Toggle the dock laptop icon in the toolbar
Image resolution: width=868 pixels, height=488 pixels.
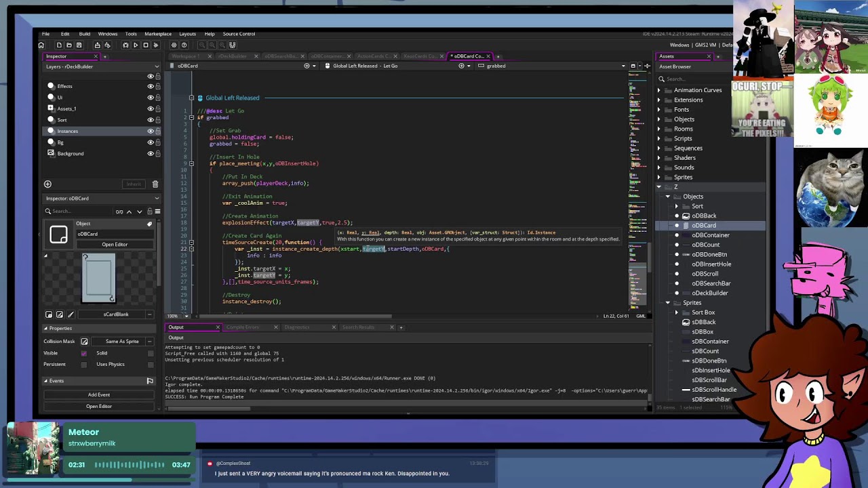click(233, 45)
